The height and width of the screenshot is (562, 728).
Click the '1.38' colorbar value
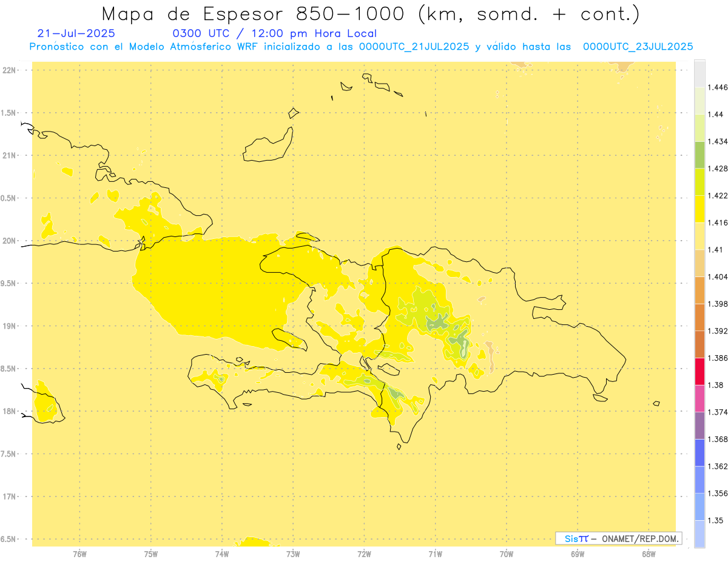[715, 385]
